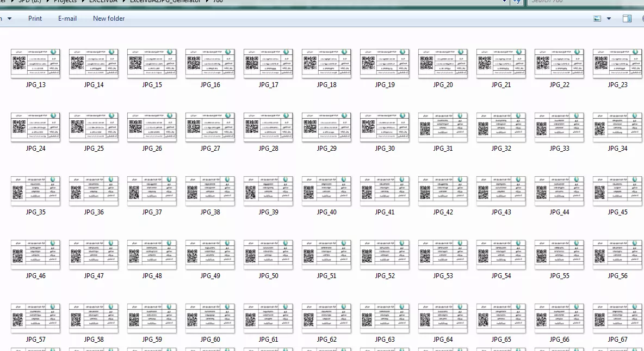The width and height of the screenshot is (644, 351).
Task: Choose the JPG_60 thumbnail
Action: [x=210, y=318]
